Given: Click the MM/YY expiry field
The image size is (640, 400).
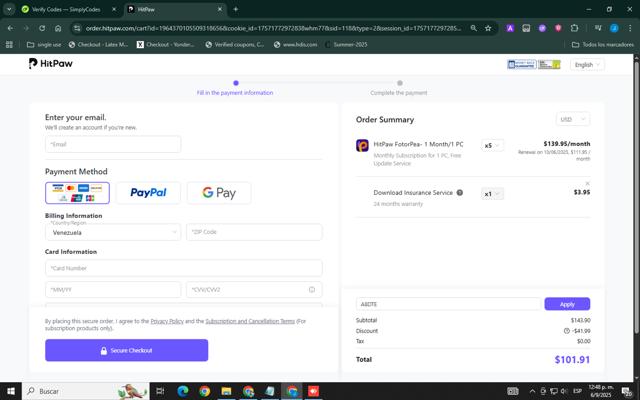Looking at the screenshot, I should click(113, 289).
